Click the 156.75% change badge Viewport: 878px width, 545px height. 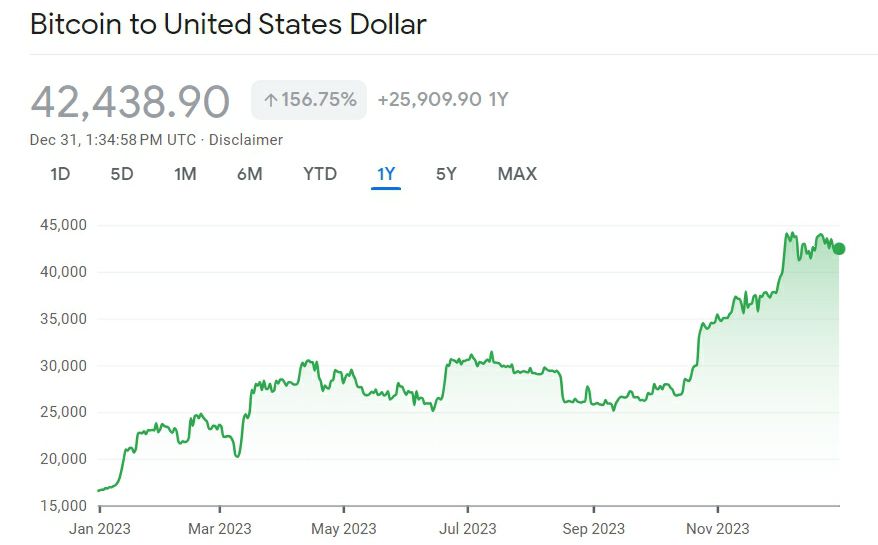[x=309, y=100]
